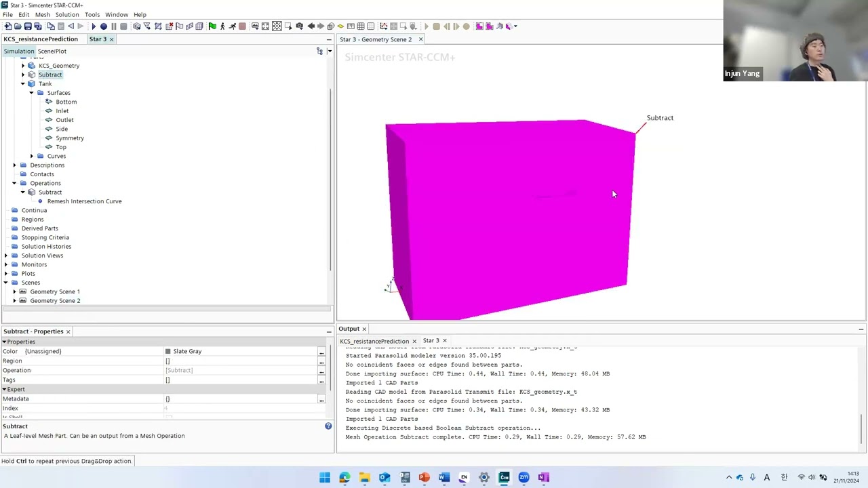Click the camera screenshot icon in scene toolbar
Image resolution: width=868 pixels, height=488 pixels.
[x=299, y=26]
